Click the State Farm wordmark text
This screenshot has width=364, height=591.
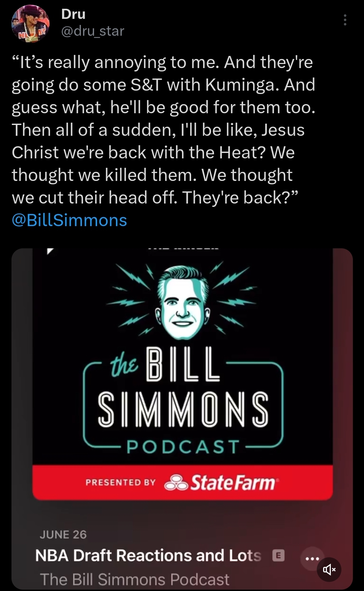[233, 483]
